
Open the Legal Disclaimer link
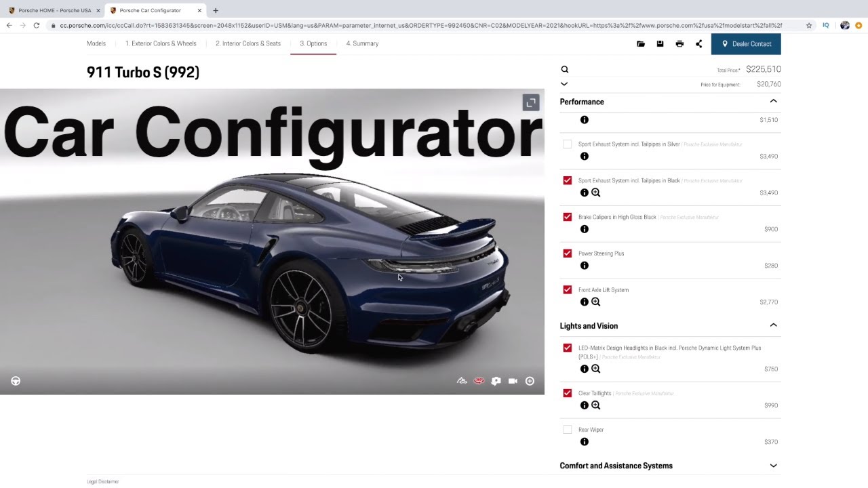click(x=103, y=482)
